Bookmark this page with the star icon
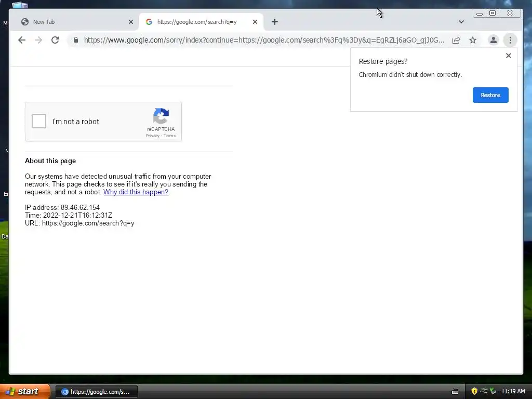 [x=473, y=40]
